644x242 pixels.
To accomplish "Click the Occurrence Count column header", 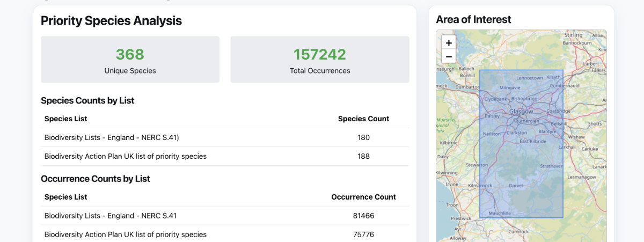I will pos(363,197).
